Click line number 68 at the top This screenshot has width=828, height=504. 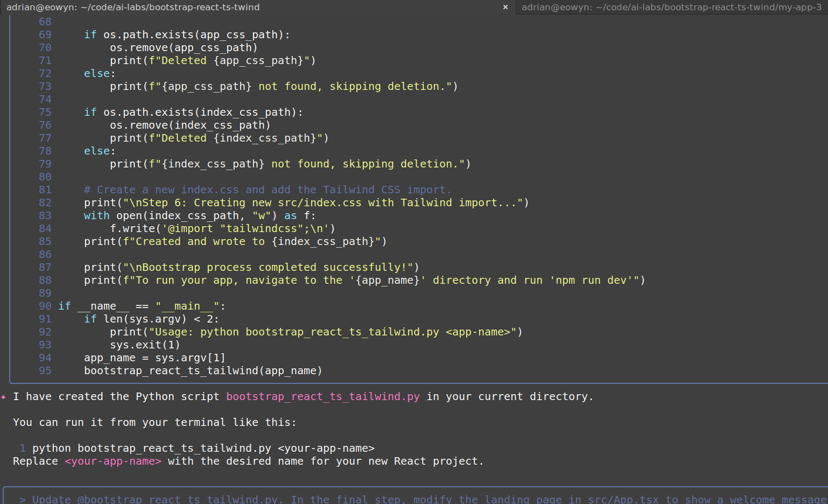[x=45, y=21]
